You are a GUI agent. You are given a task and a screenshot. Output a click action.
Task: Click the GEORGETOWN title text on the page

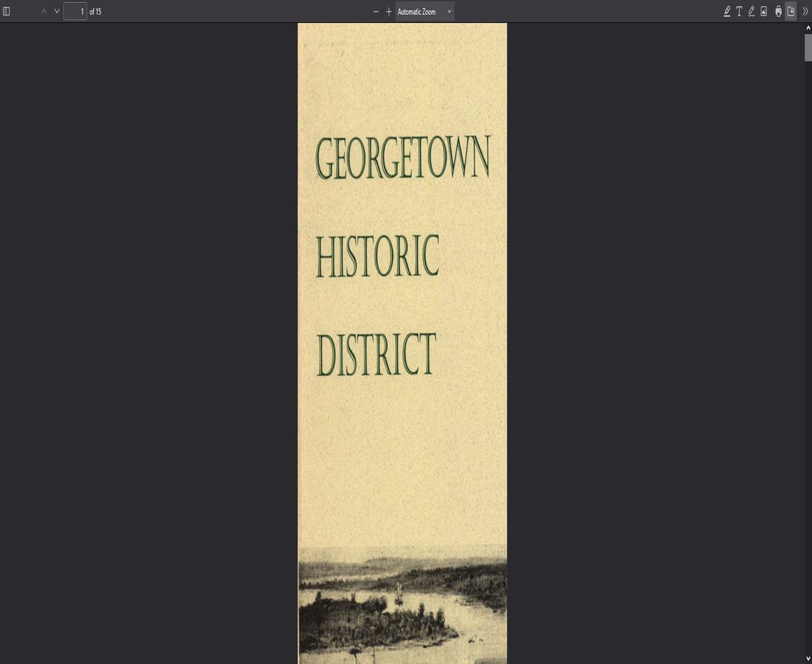pos(402,155)
